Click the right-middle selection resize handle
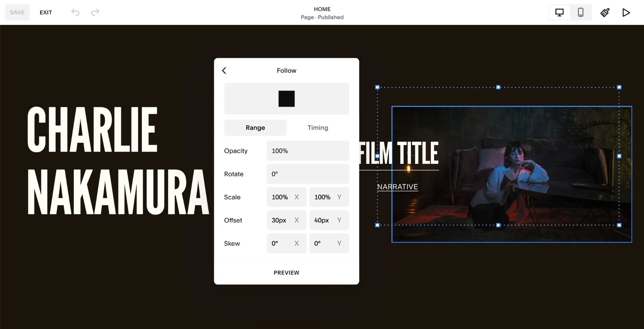Image resolution: width=644 pixels, height=329 pixels. pos(619,156)
